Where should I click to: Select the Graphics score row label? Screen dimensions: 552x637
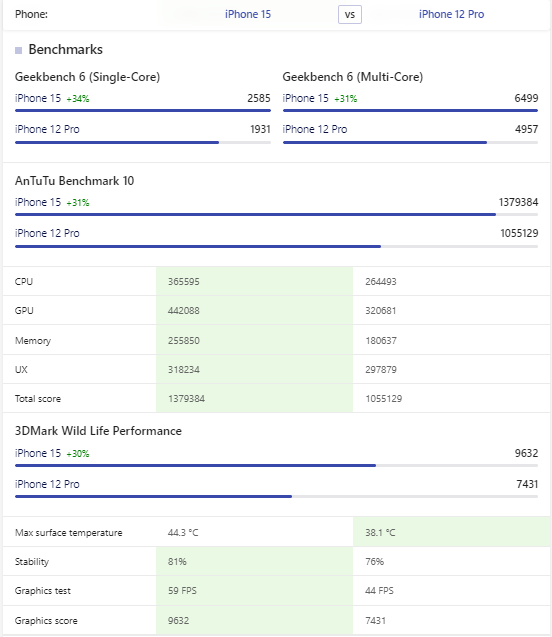click(x=46, y=621)
